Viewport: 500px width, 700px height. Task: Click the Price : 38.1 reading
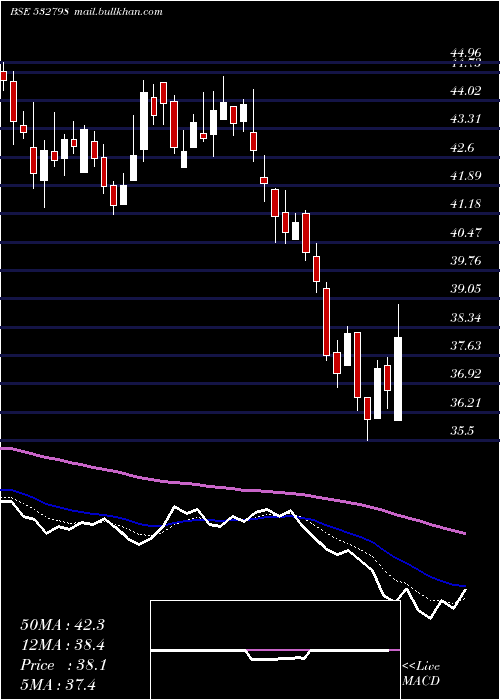62,665
